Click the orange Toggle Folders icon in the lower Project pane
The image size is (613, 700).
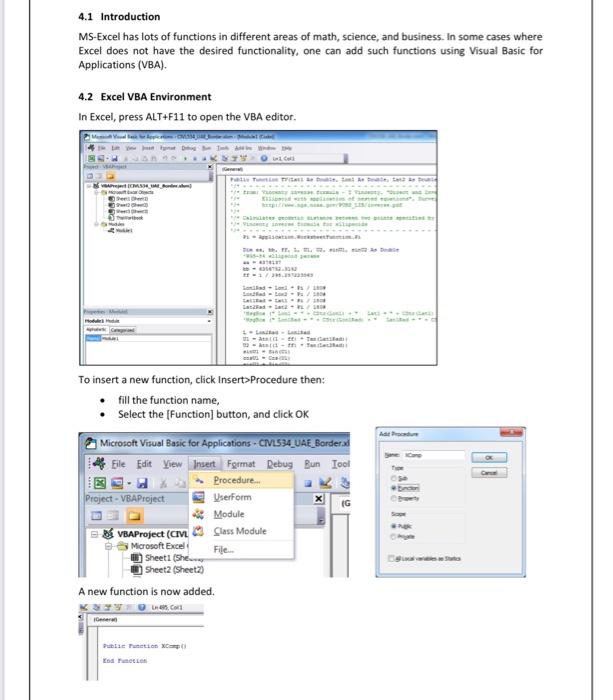pyautogui.click(x=134, y=516)
